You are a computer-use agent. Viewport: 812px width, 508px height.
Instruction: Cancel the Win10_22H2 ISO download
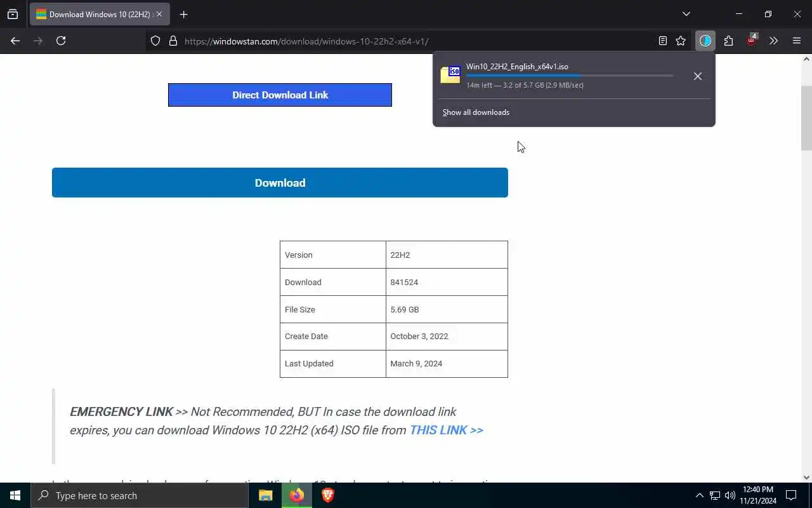point(697,76)
